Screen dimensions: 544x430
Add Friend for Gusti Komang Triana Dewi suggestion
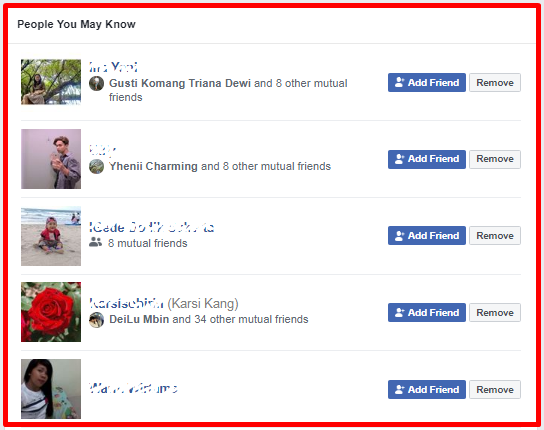[x=427, y=83]
